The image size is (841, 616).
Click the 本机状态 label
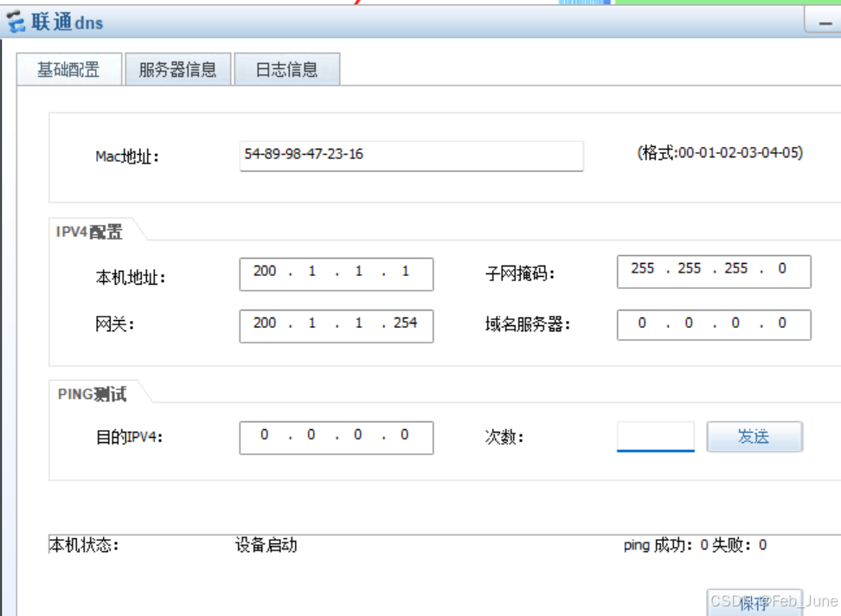(84, 545)
